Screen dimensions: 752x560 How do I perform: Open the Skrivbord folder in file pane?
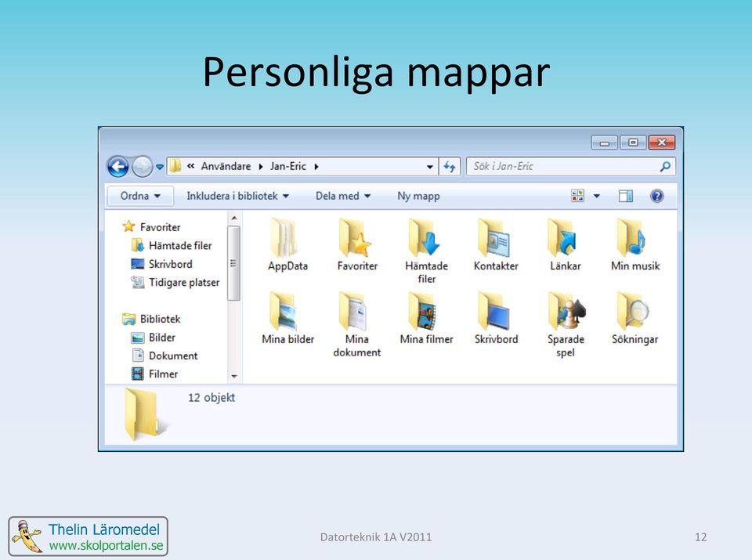(496, 318)
